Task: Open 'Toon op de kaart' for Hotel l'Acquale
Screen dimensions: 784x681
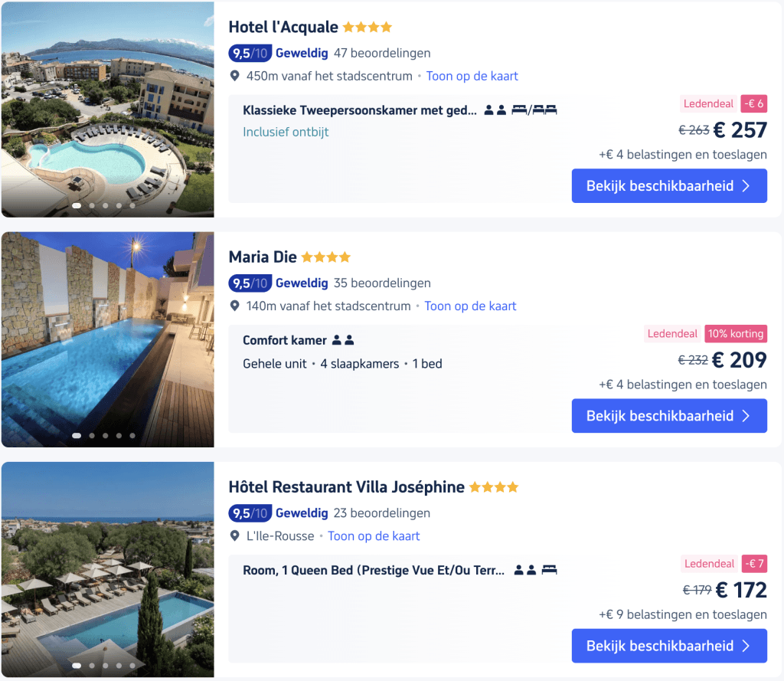Action: point(472,76)
